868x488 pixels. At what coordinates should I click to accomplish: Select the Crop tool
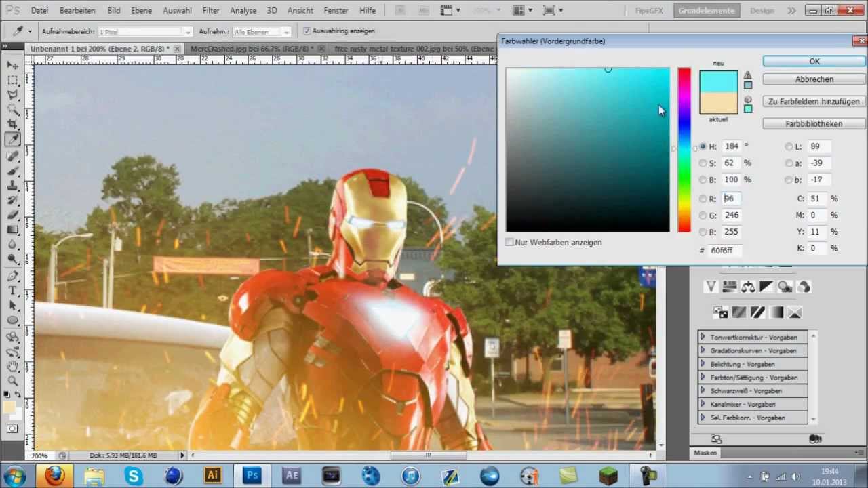pos(12,125)
